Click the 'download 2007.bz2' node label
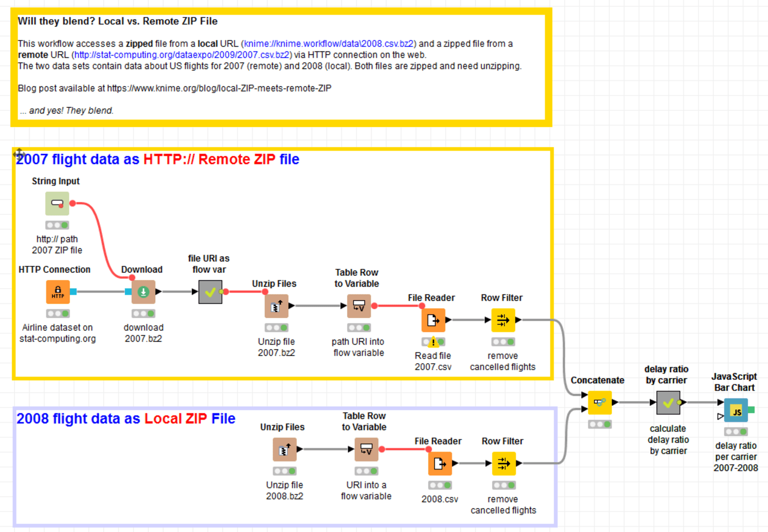Screen dimensions: 768x532 click(143, 333)
